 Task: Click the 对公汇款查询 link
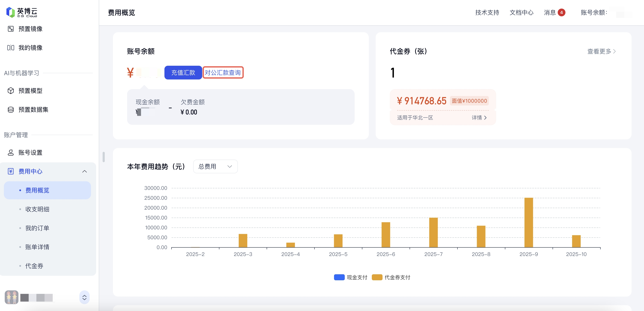222,73
